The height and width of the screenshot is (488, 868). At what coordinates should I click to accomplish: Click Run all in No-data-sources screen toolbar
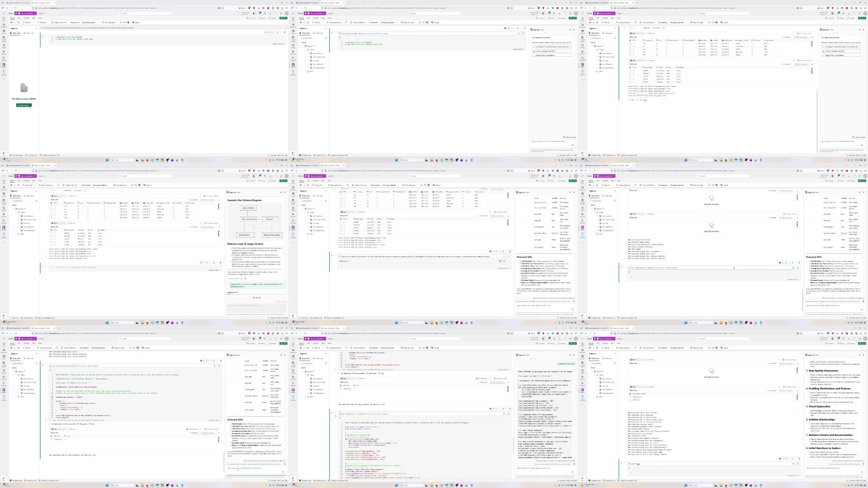pyautogui.click(x=27, y=22)
